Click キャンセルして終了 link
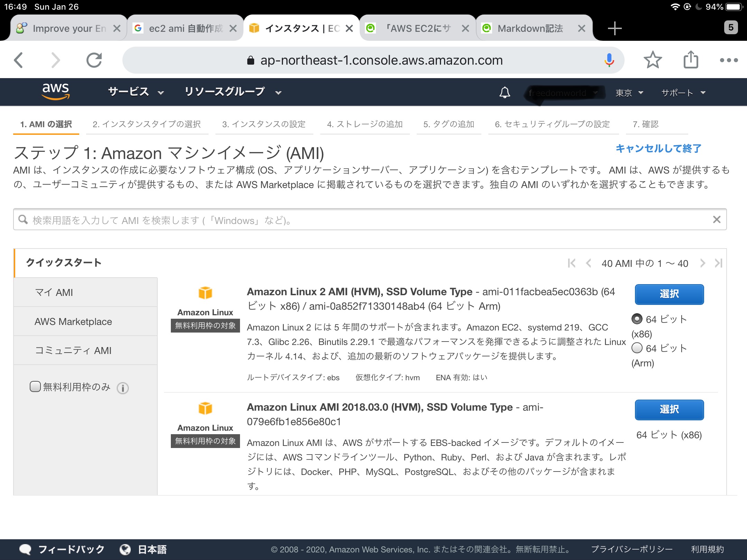This screenshot has height=560, width=747. point(658,149)
